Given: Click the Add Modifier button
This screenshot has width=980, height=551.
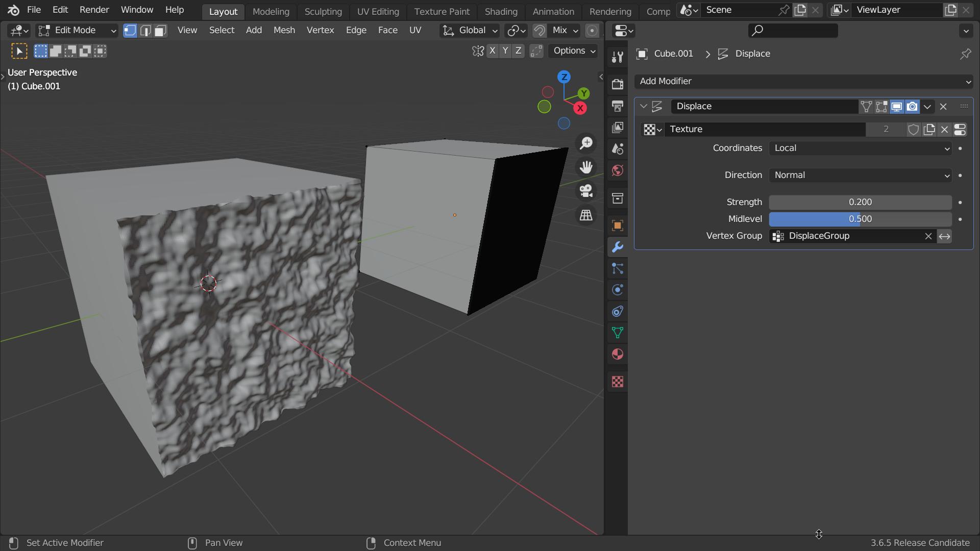Looking at the screenshot, I should [804, 81].
